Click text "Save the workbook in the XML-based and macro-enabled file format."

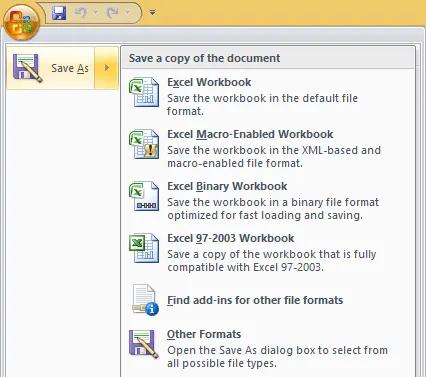[274, 157]
